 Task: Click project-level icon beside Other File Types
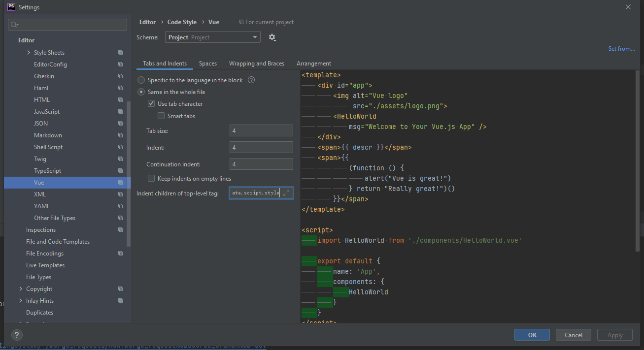[120, 218]
